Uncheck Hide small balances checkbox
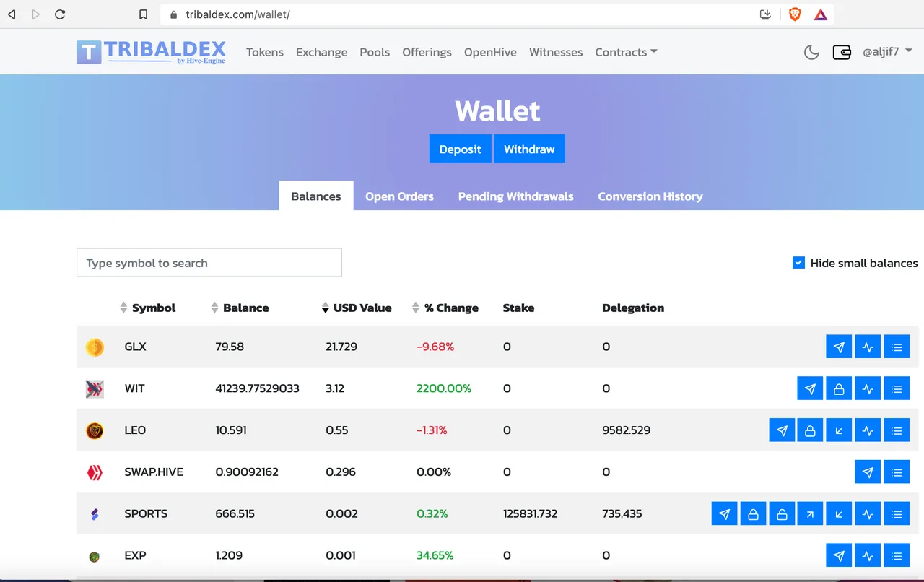The image size is (924, 582). 798,263
